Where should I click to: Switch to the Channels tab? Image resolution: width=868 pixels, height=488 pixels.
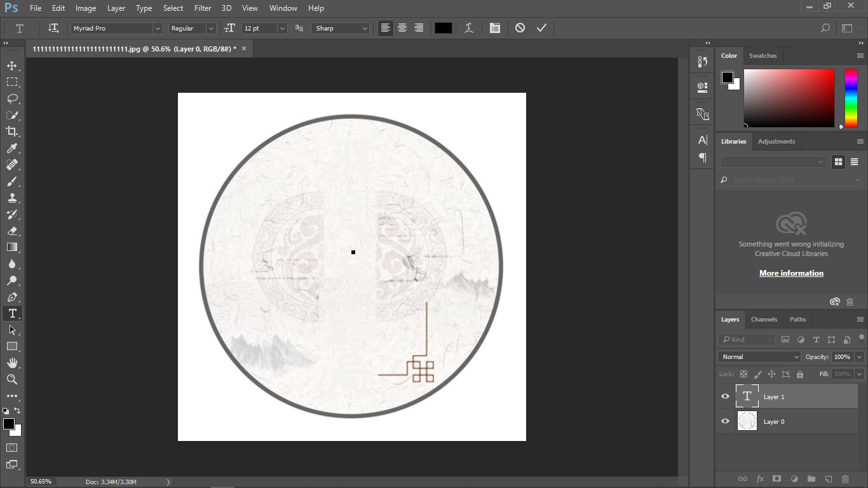pos(764,319)
